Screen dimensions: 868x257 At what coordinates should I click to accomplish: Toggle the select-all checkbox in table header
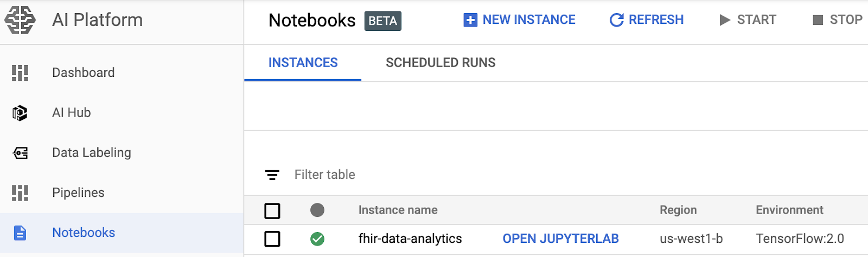coord(272,210)
